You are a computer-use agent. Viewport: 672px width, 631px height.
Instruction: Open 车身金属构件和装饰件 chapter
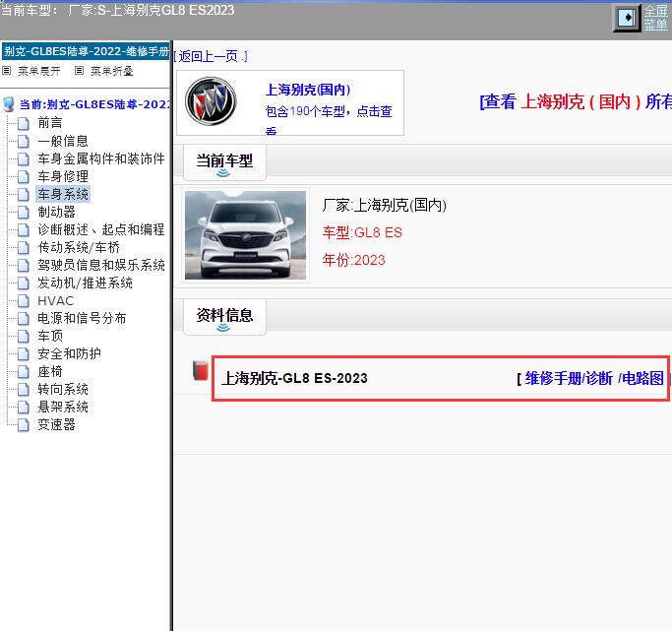coord(101,158)
